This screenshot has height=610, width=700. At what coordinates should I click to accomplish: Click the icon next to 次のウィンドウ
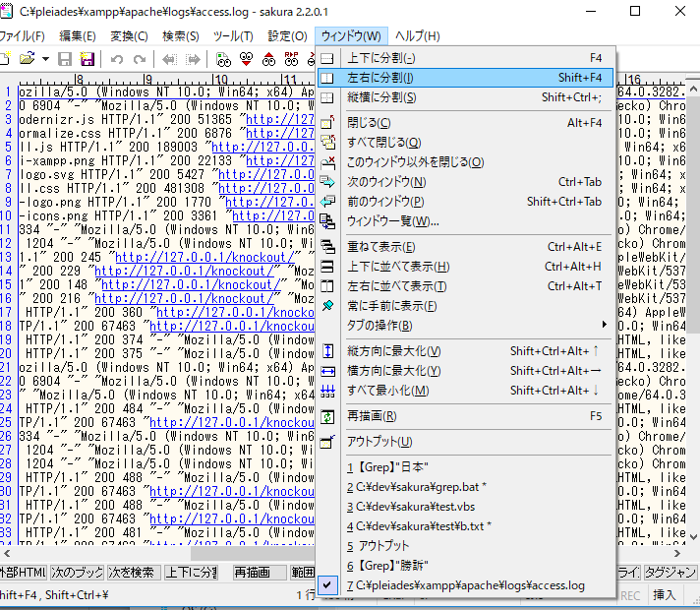point(327,181)
